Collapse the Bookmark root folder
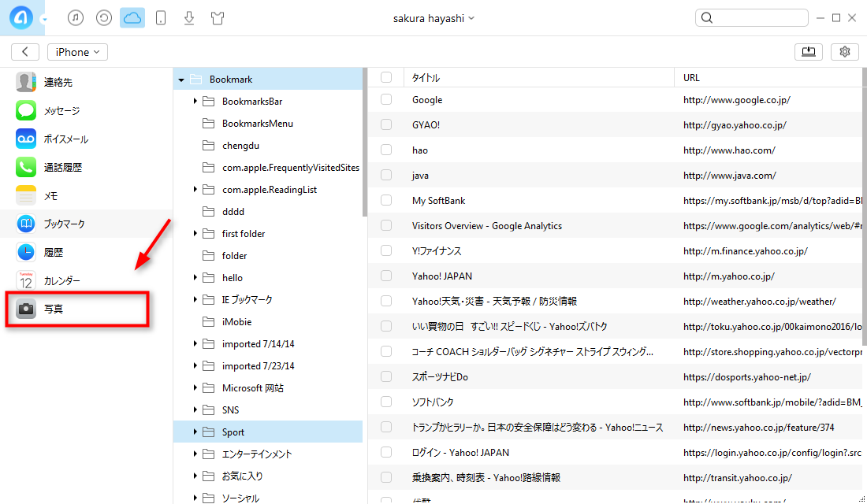 pyautogui.click(x=181, y=80)
